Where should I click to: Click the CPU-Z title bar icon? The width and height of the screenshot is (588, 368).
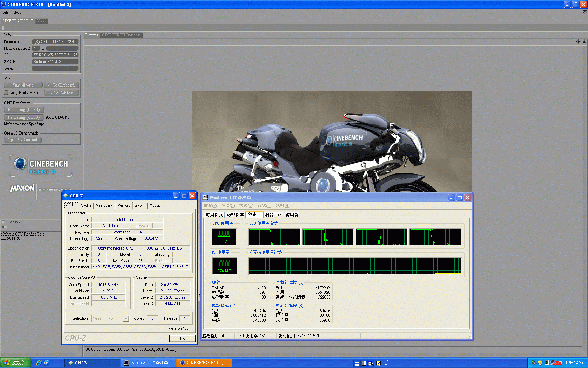click(x=66, y=196)
